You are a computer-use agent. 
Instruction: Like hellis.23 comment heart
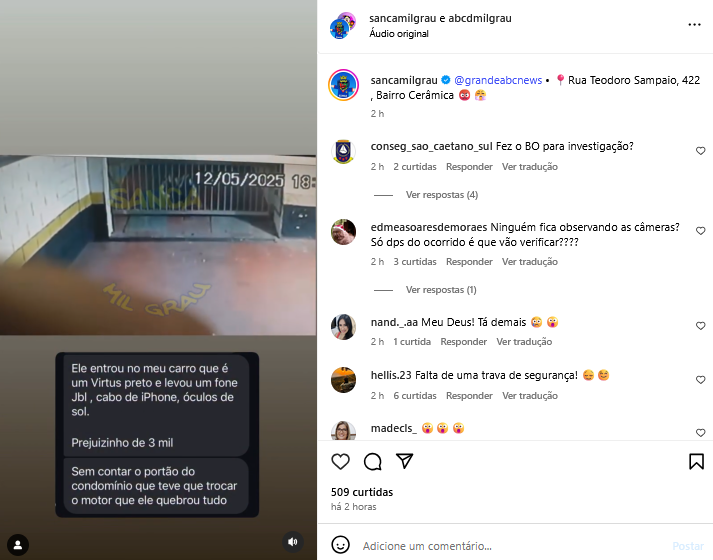tap(700, 380)
